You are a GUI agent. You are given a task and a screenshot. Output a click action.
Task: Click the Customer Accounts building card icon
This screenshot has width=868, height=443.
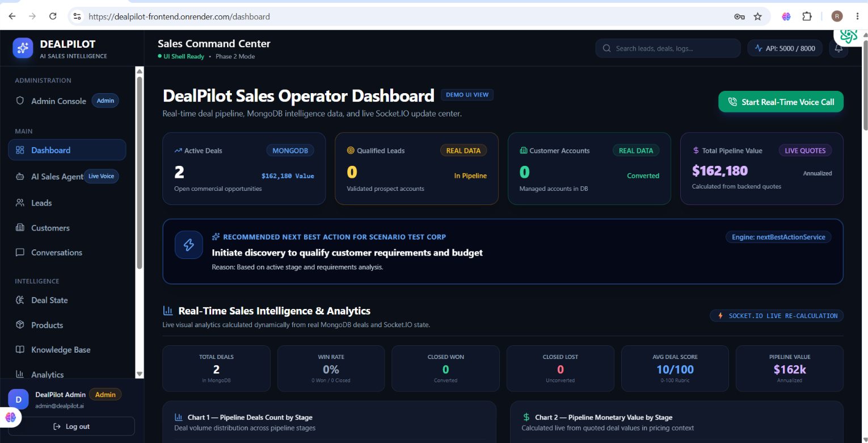[523, 151]
